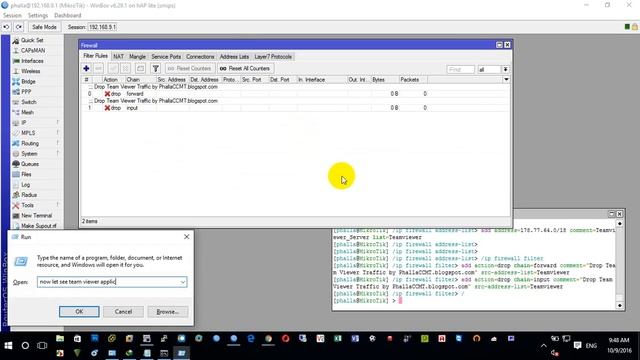Expand the IP submenu arrow
640x360 pixels.
(58, 122)
